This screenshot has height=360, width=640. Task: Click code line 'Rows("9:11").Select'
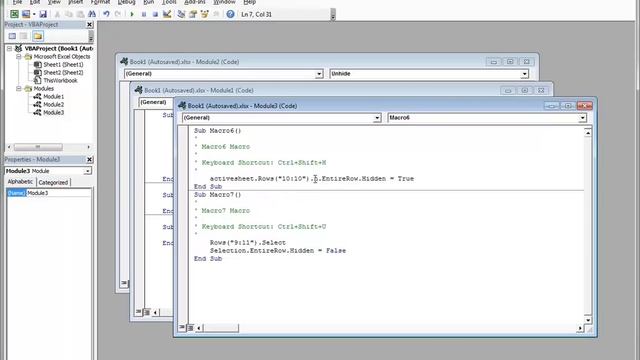pyautogui.click(x=248, y=242)
